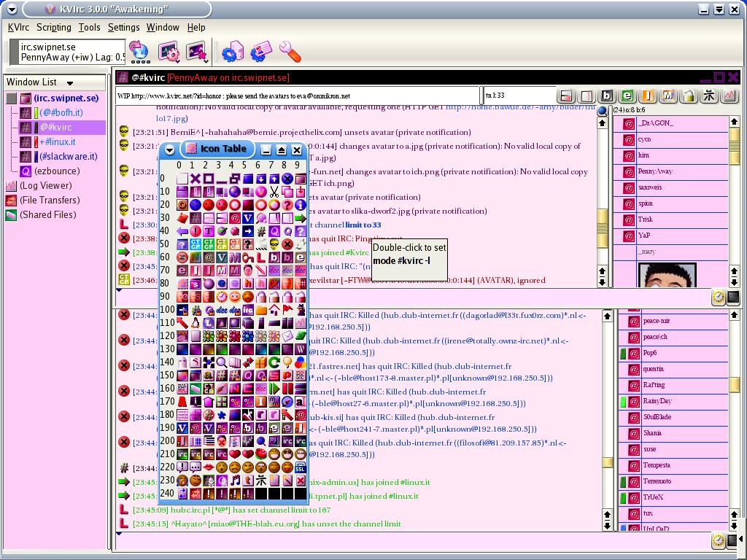747x560 pixels.
Task: Click the clock icon below the #kvirc pane
Action: [718, 297]
